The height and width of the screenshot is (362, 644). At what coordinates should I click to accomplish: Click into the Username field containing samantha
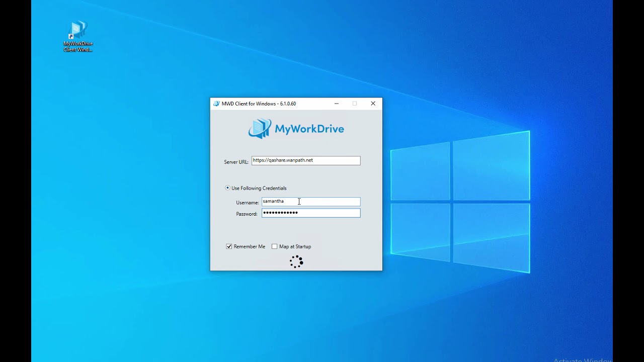(x=311, y=202)
